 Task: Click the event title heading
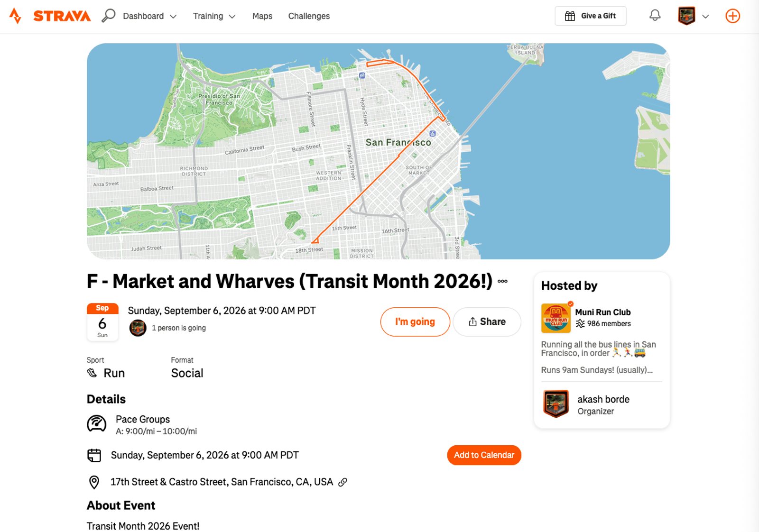(x=290, y=281)
